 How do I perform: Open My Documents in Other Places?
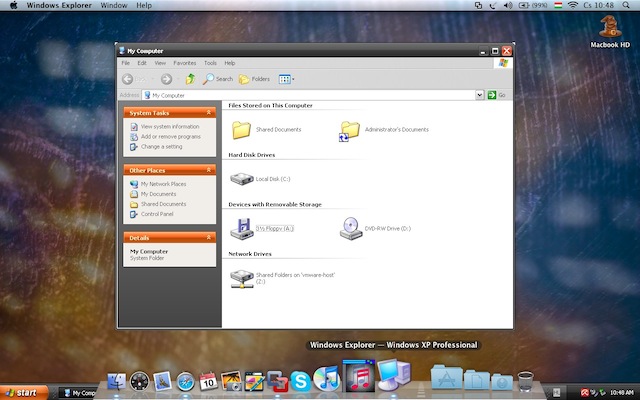[x=158, y=194]
